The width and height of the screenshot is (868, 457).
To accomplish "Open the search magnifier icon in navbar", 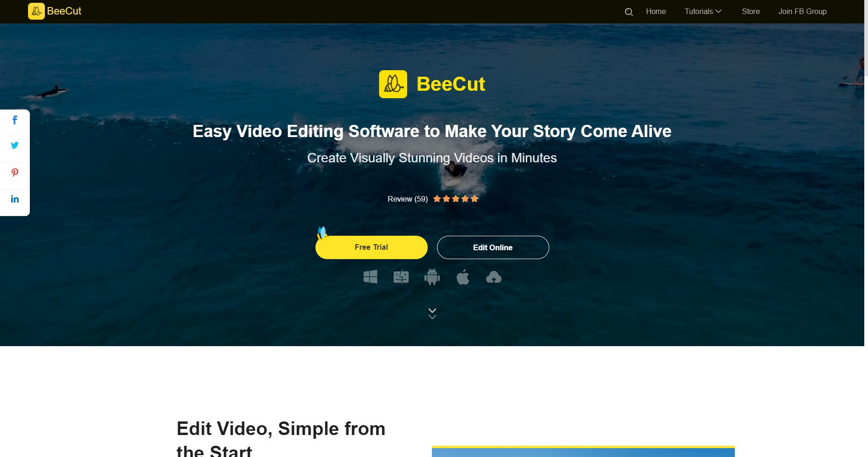I will 629,12.
